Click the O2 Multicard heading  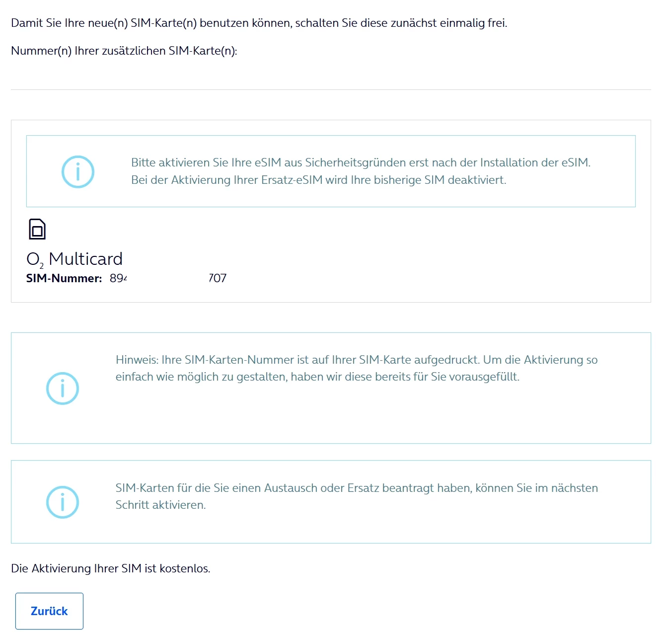[x=75, y=259]
